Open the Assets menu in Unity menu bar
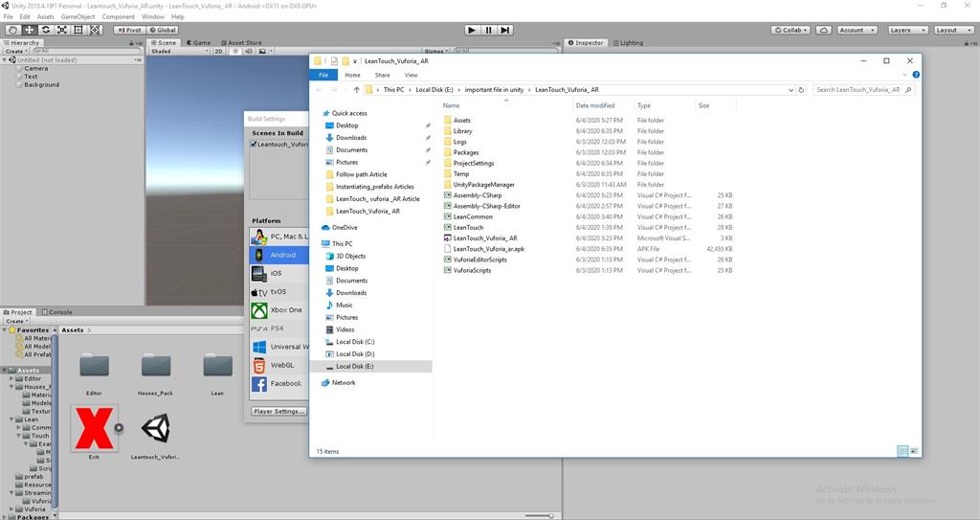 (46, 16)
